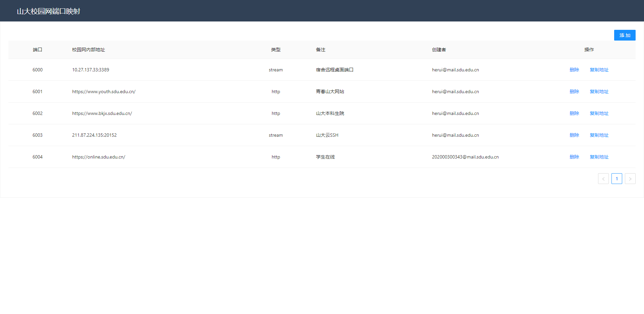
Task: Click the 添加 button
Action: [625, 35]
